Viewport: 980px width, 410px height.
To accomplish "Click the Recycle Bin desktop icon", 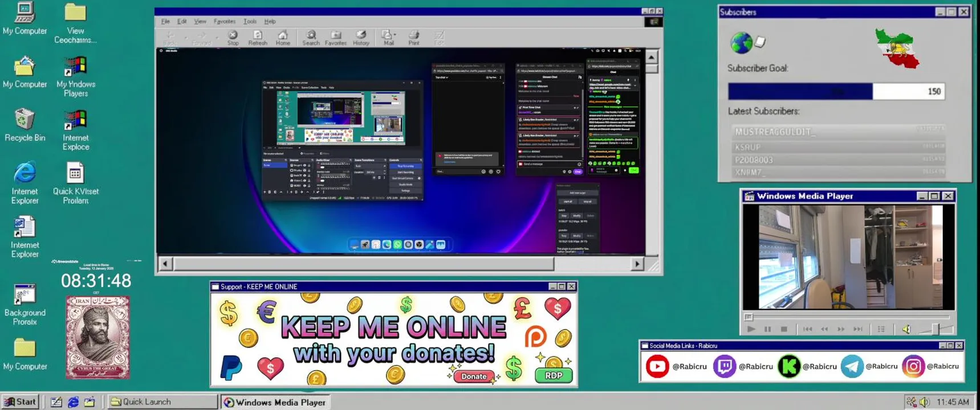I will [x=25, y=125].
